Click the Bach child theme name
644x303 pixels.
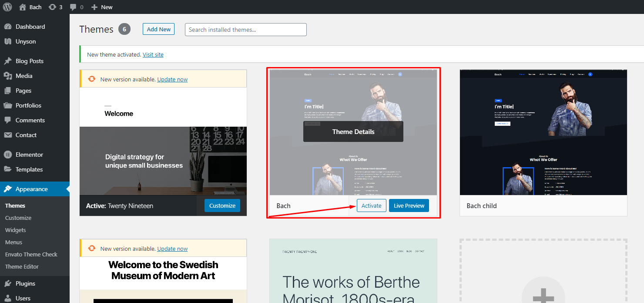pyautogui.click(x=482, y=205)
